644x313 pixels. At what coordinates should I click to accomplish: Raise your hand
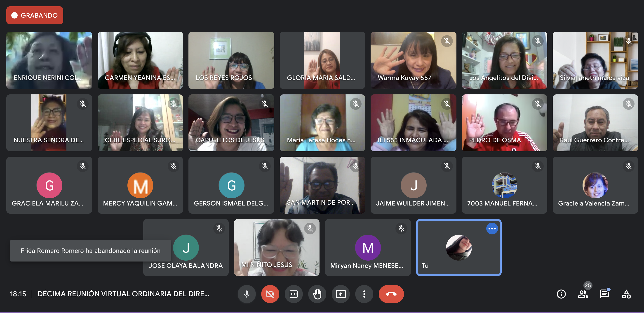pyautogui.click(x=317, y=294)
